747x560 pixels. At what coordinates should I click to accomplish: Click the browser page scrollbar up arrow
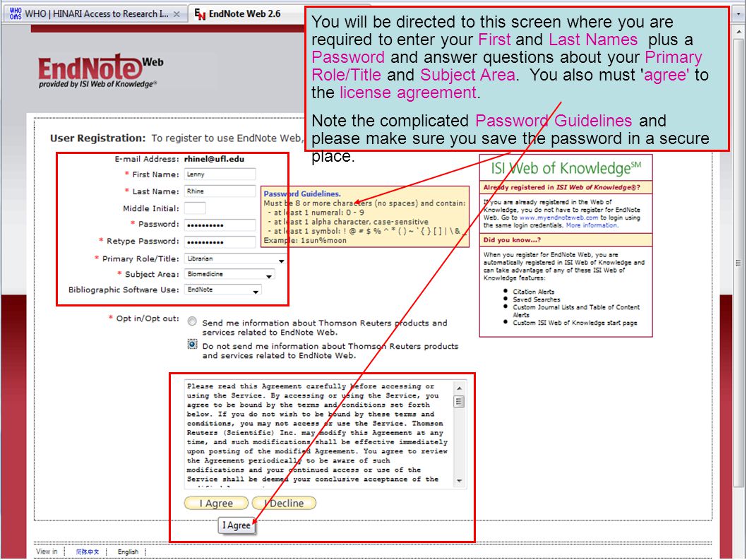coord(739,32)
